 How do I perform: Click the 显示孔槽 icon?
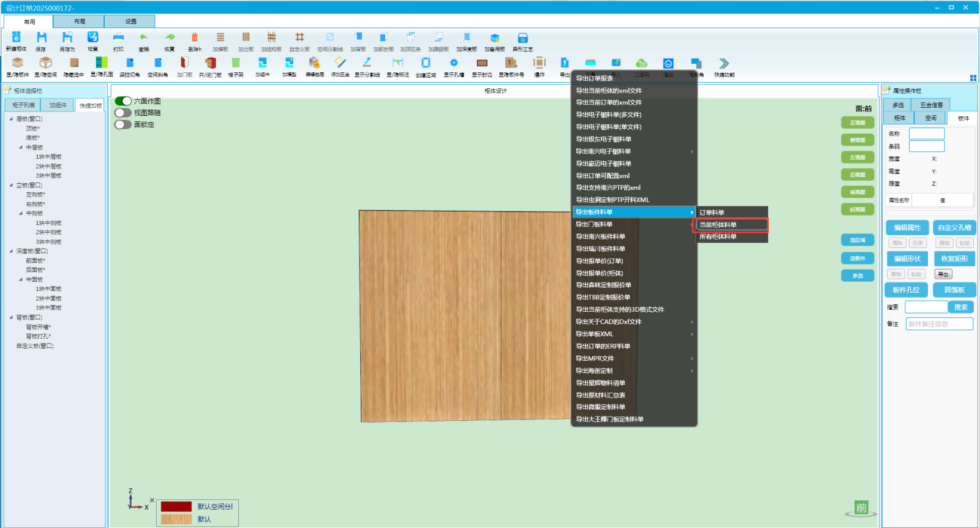454,63
